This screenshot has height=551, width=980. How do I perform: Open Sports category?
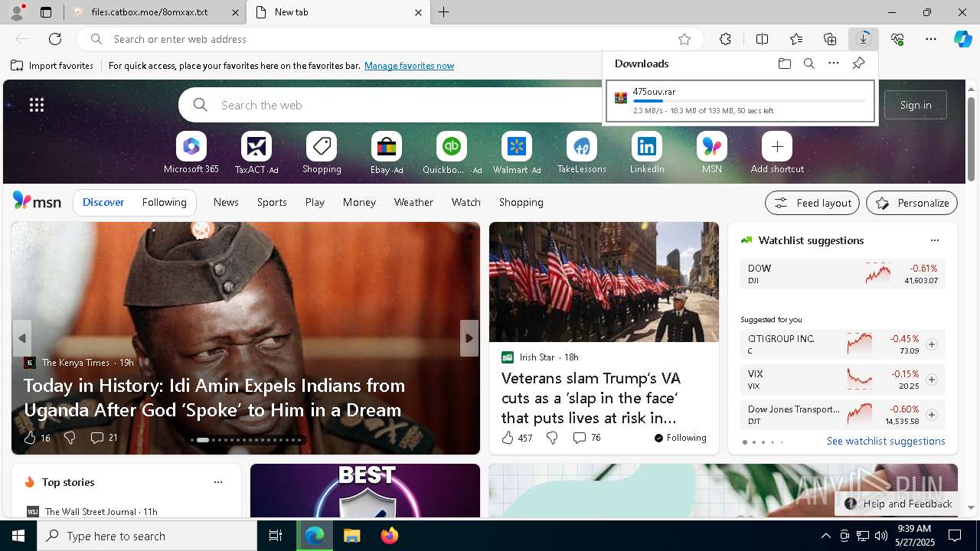coord(272,202)
